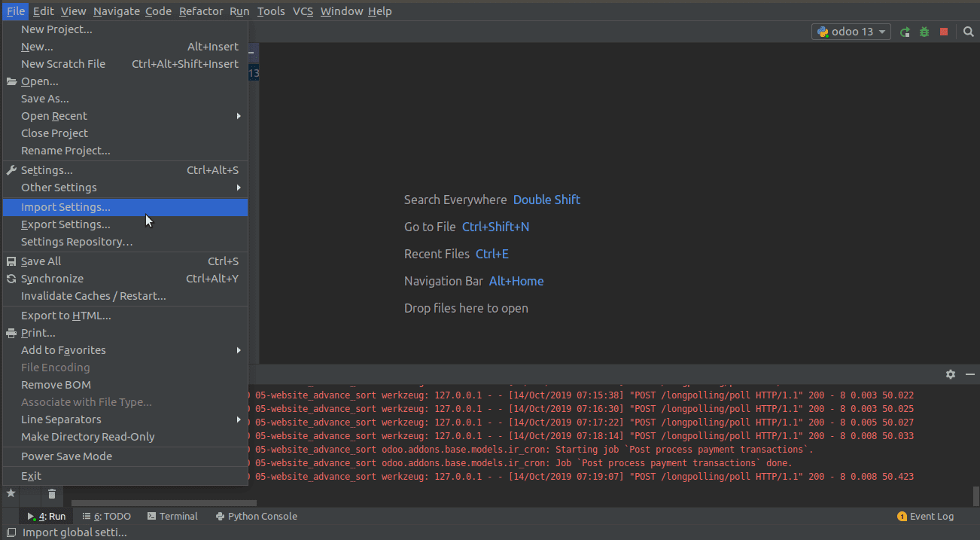Viewport: 980px width, 540px height.
Task: Open the Help menu
Action: [x=380, y=11]
